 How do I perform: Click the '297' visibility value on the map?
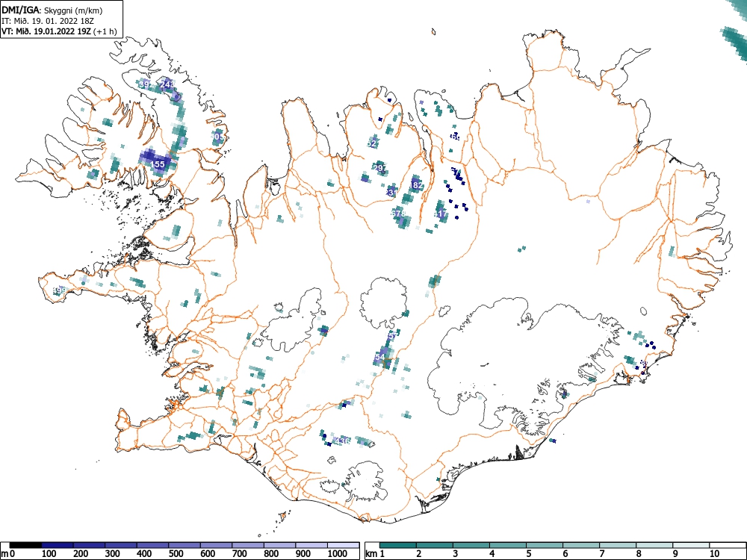point(380,168)
